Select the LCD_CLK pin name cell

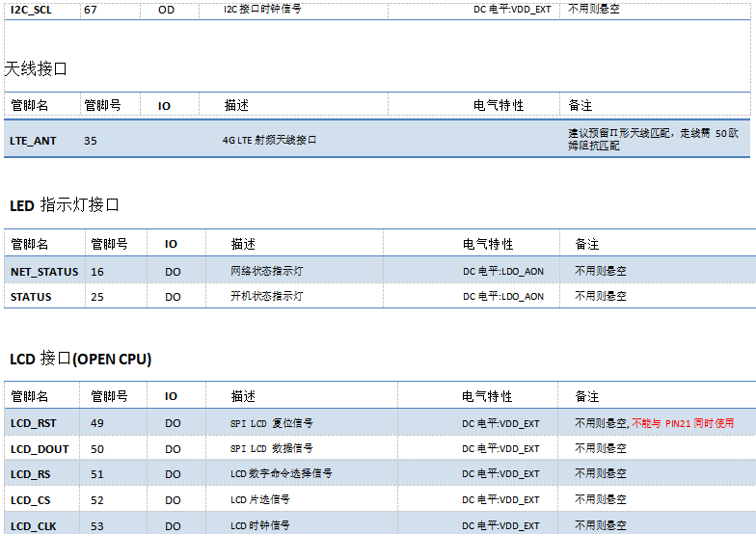pyautogui.click(x=34, y=526)
